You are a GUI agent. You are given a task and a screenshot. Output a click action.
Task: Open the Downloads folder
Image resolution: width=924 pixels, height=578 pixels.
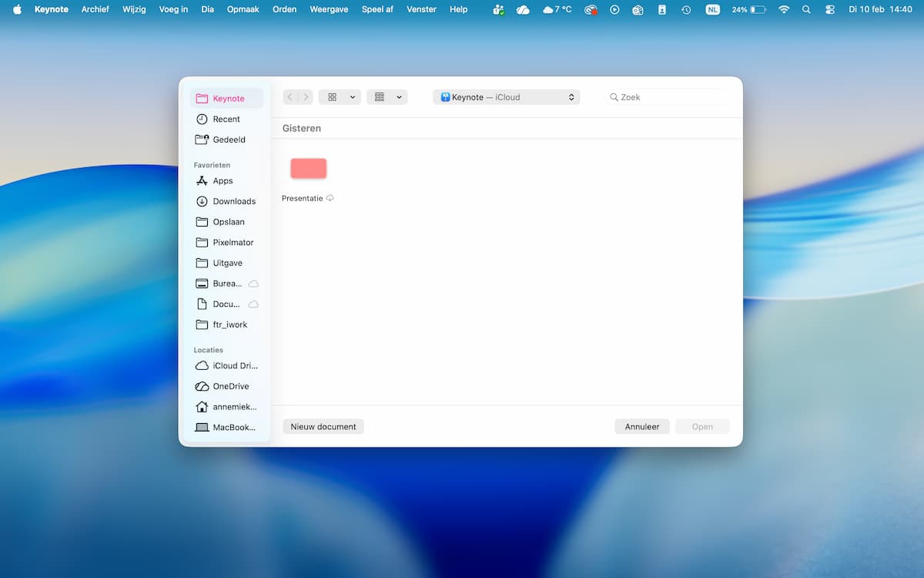pyautogui.click(x=233, y=201)
